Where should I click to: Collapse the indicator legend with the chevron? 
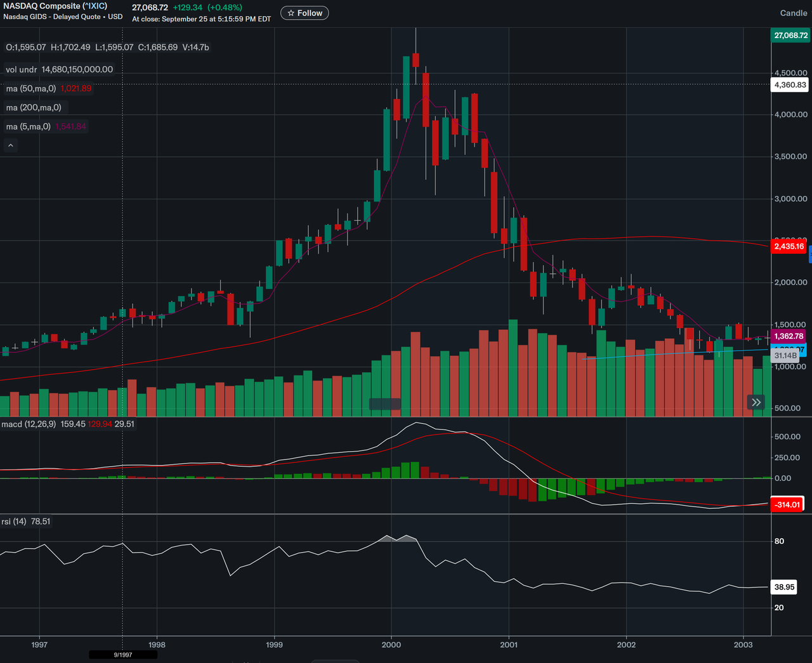tap(11, 145)
